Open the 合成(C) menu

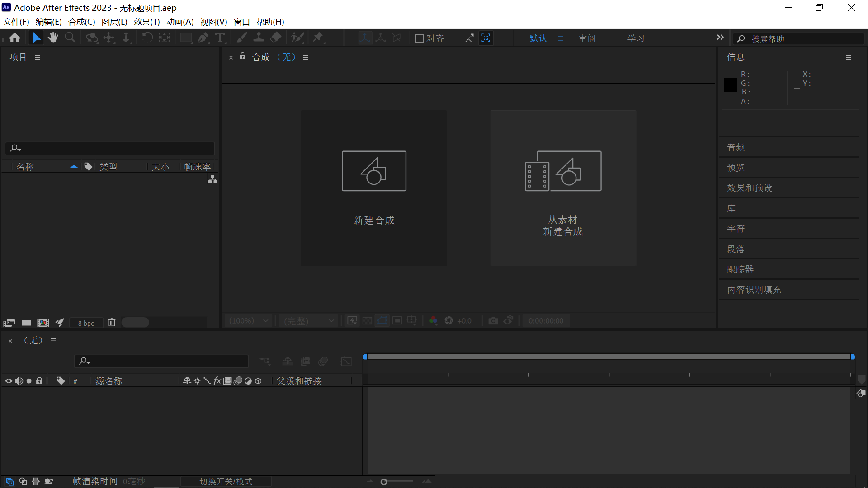[82, 22]
